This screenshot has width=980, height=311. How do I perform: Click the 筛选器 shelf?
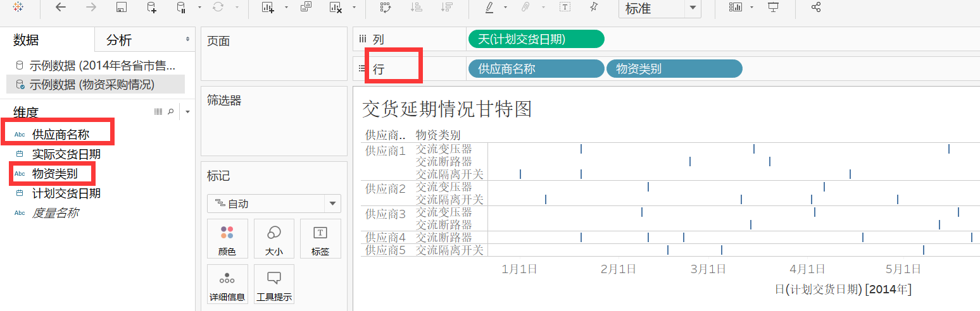274,120
